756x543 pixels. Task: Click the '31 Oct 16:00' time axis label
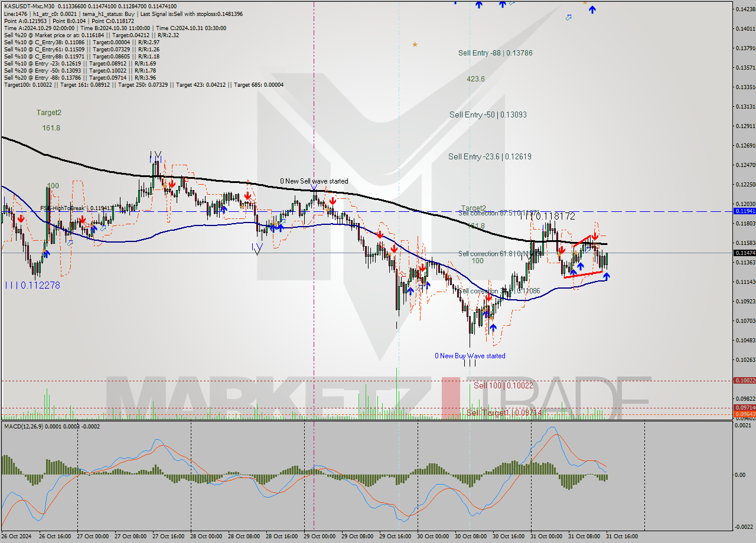click(x=622, y=537)
